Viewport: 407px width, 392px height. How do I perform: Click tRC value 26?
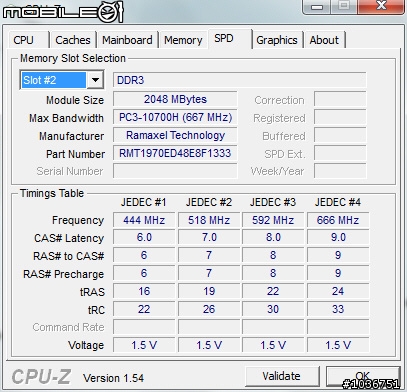point(209,309)
